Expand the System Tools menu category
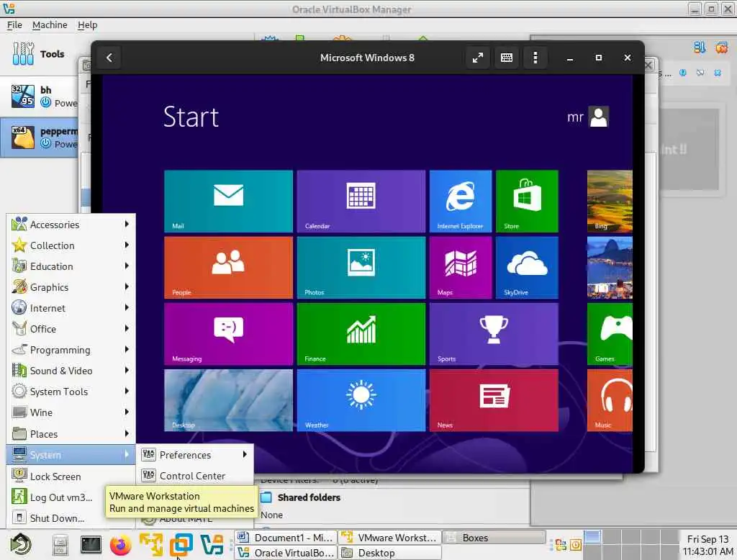The height and width of the screenshot is (560, 737). coord(71,391)
